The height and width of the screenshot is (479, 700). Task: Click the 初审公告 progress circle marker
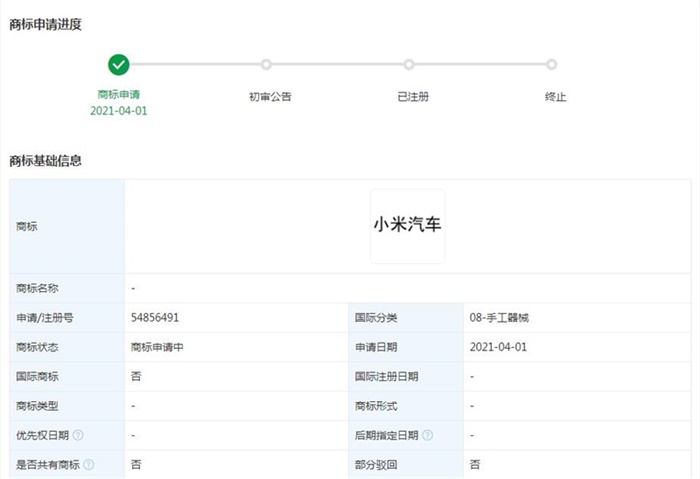pos(266,65)
